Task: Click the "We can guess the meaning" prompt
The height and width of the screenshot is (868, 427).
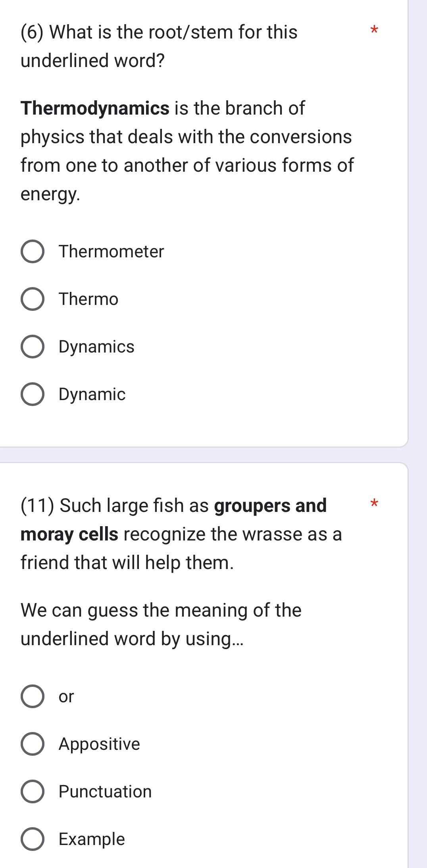Action: pyautogui.click(x=161, y=610)
